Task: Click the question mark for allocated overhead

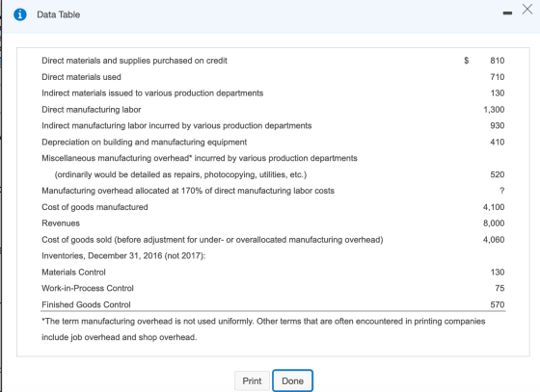Action: 501,191
